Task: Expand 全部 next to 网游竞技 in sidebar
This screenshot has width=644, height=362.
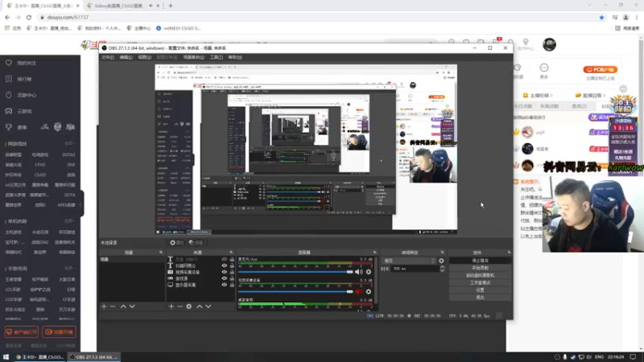Action: point(69,144)
